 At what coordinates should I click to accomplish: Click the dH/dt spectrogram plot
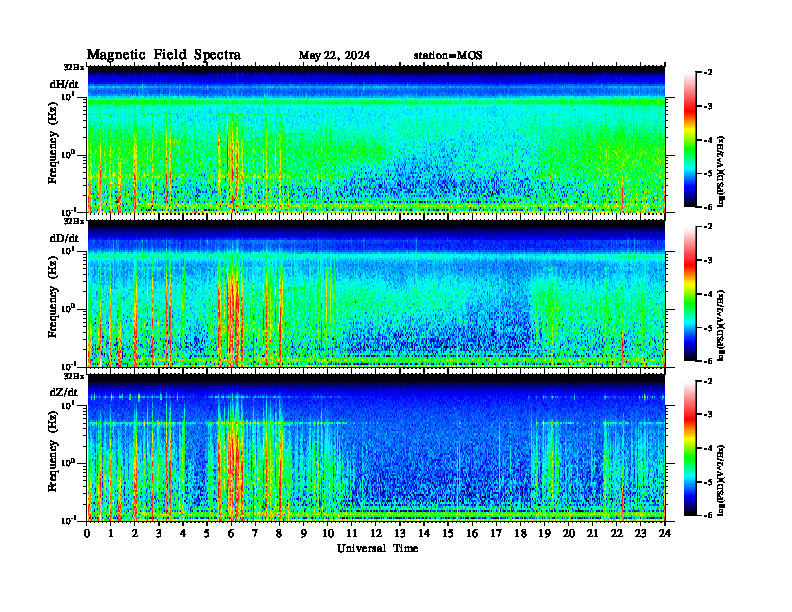click(x=376, y=139)
